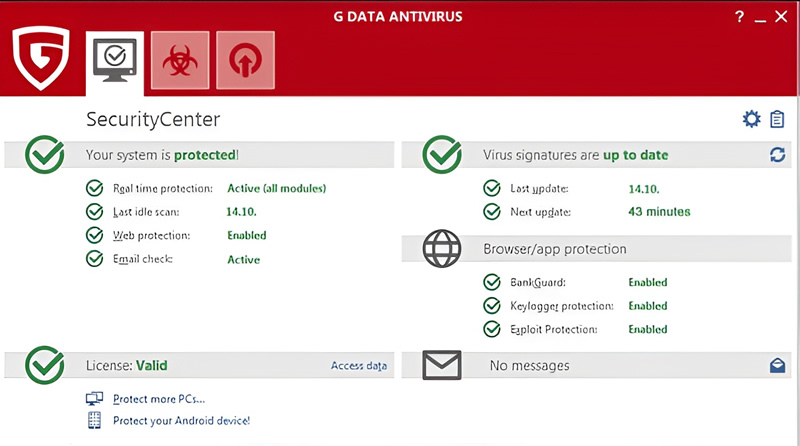Click the Exploit Protection Enabled status
This screenshot has height=446, width=800.
(x=648, y=329)
